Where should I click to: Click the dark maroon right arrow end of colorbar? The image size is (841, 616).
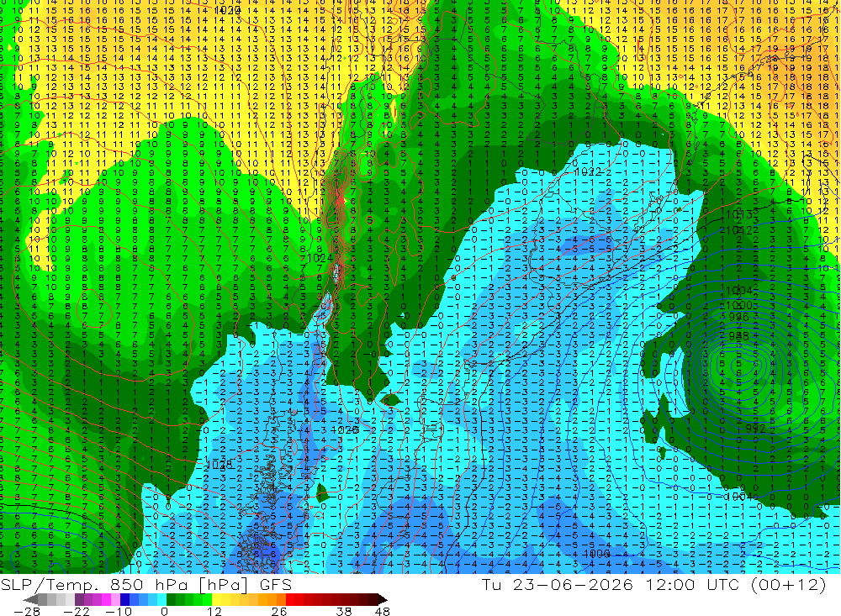tap(383, 599)
